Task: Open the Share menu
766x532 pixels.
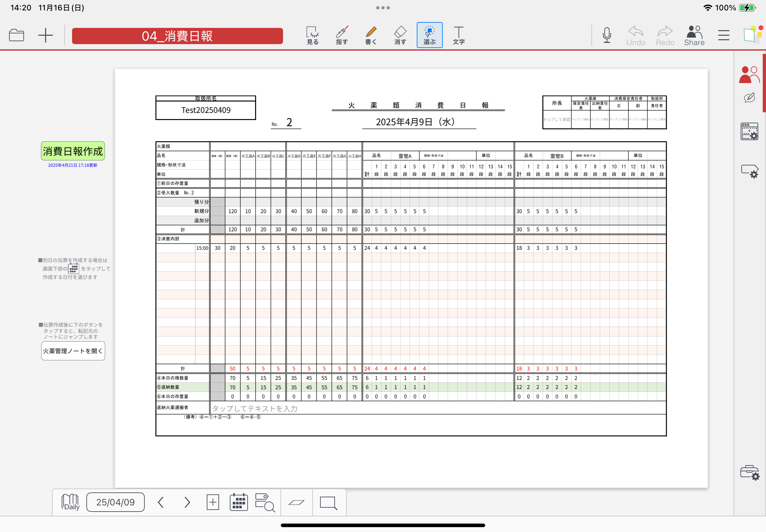Action: 694,35
